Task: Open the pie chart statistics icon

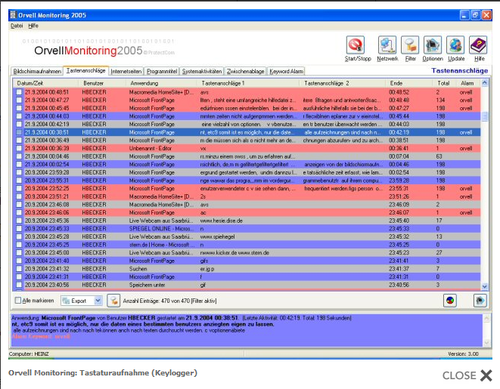Action: click(450, 301)
